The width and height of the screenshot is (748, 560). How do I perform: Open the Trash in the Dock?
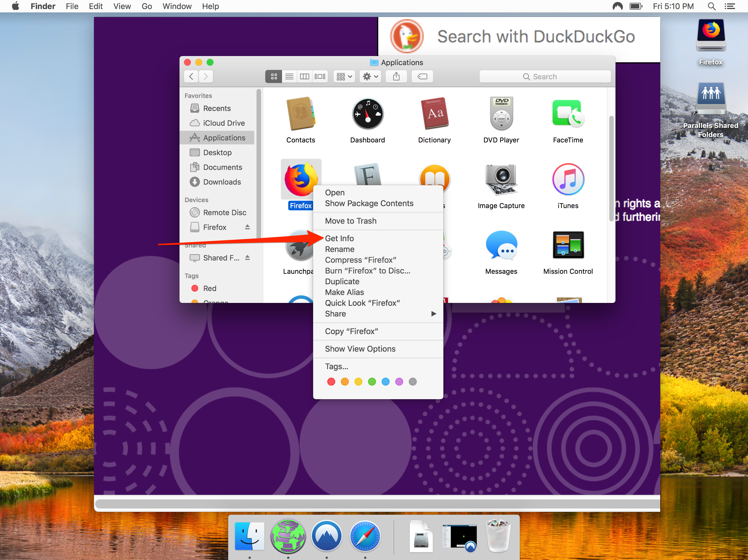click(x=498, y=536)
